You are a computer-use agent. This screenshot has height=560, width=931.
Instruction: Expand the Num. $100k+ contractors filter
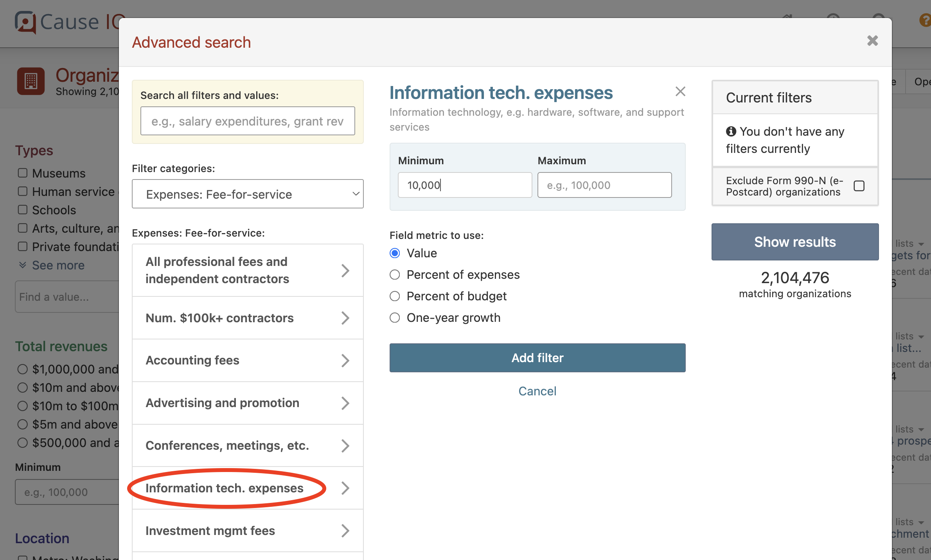click(247, 318)
